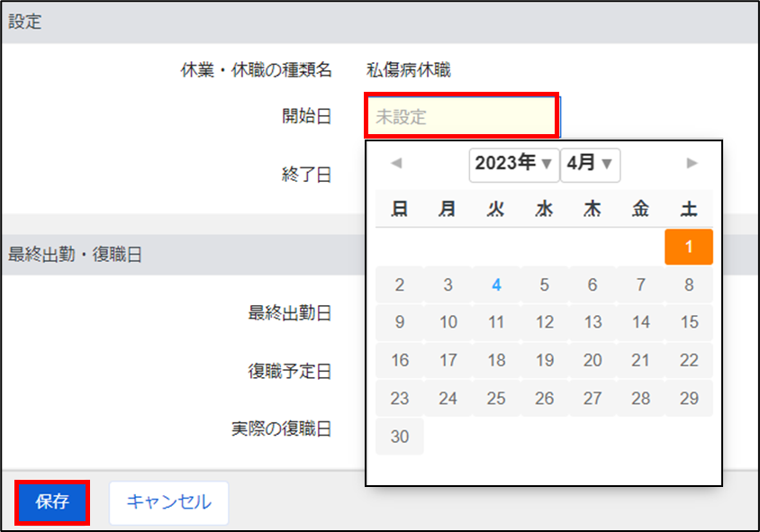Pick day 8 in the Saturday column
The width and height of the screenshot is (760, 532).
pos(689,285)
